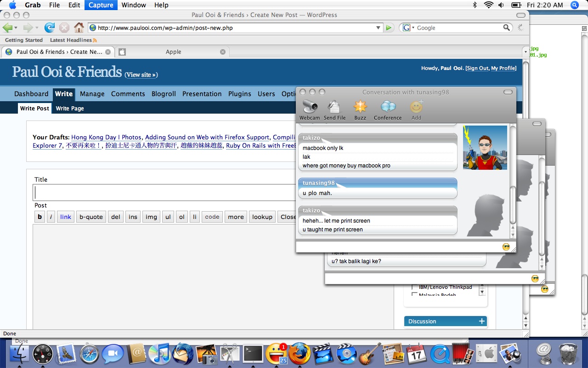Click the Wi-Fi status icon
This screenshot has width=588, height=368.
tap(489, 5)
